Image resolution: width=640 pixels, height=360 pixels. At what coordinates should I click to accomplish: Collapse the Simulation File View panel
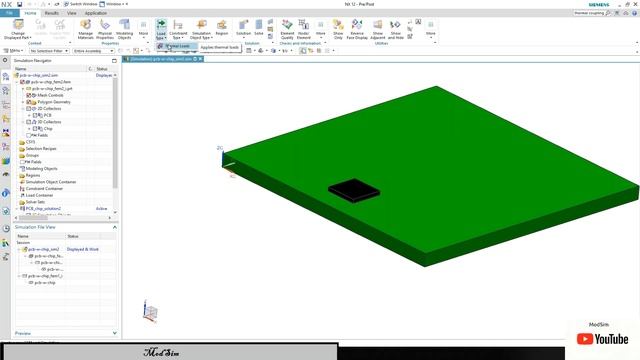click(114, 227)
